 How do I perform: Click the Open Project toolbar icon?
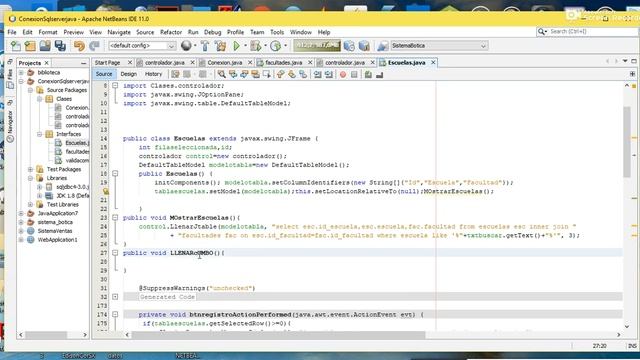pyautogui.click(x=45, y=46)
